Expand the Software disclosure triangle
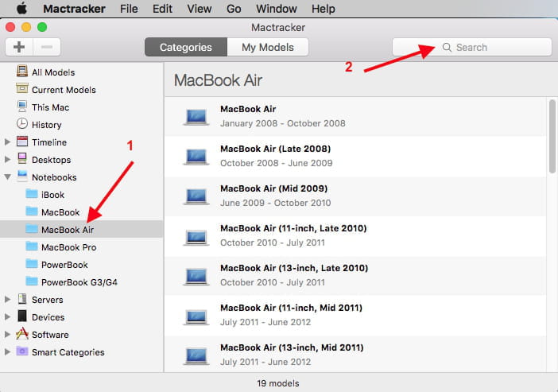This screenshot has width=558, height=392. click(x=7, y=334)
